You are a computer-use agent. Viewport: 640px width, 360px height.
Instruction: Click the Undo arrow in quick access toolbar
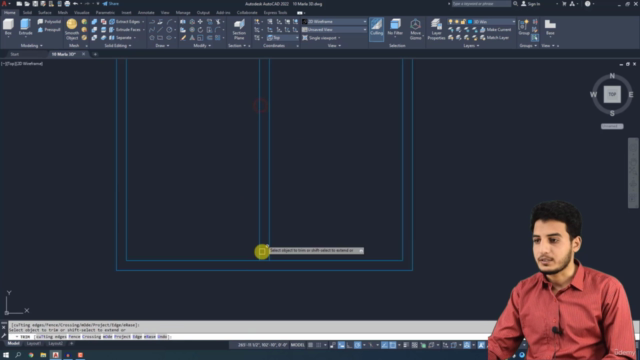tap(75, 4)
